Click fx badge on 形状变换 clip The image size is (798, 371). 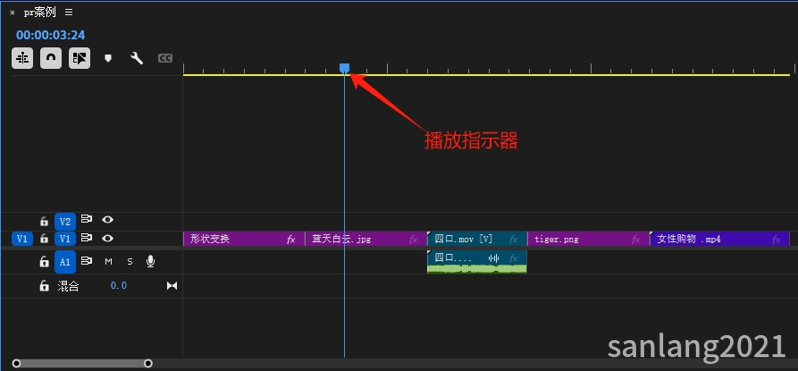click(291, 239)
